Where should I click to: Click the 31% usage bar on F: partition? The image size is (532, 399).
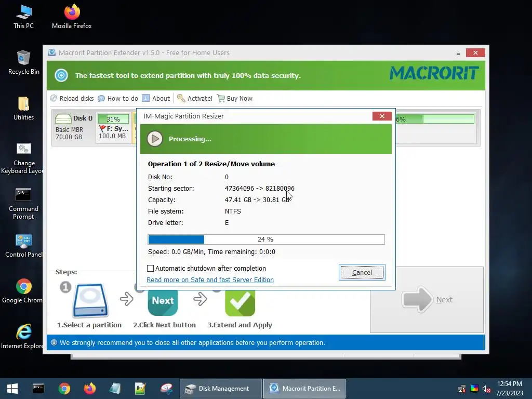(x=113, y=119)
